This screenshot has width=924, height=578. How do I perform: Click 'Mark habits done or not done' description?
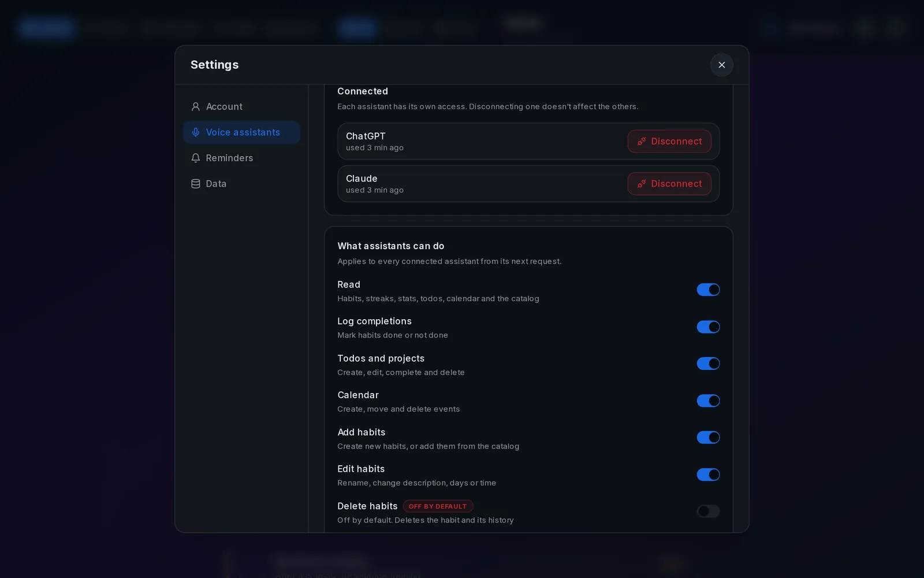click(x=393, y=335)
